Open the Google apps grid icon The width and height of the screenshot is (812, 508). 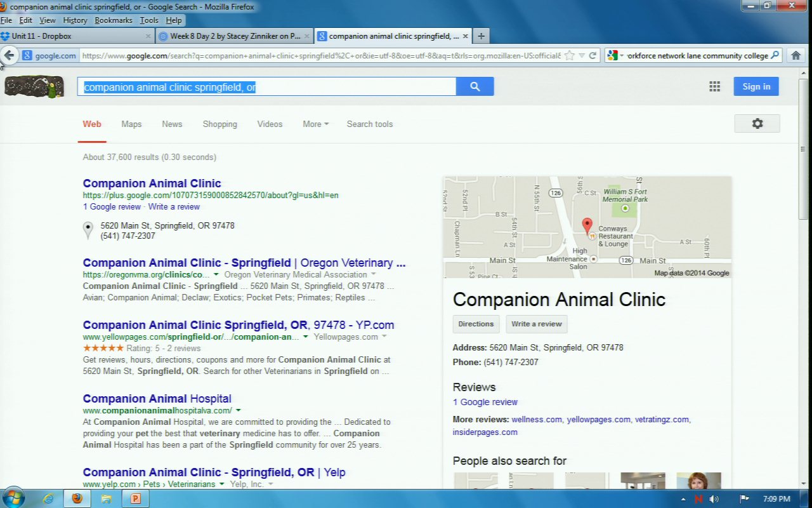coord(714,87)
